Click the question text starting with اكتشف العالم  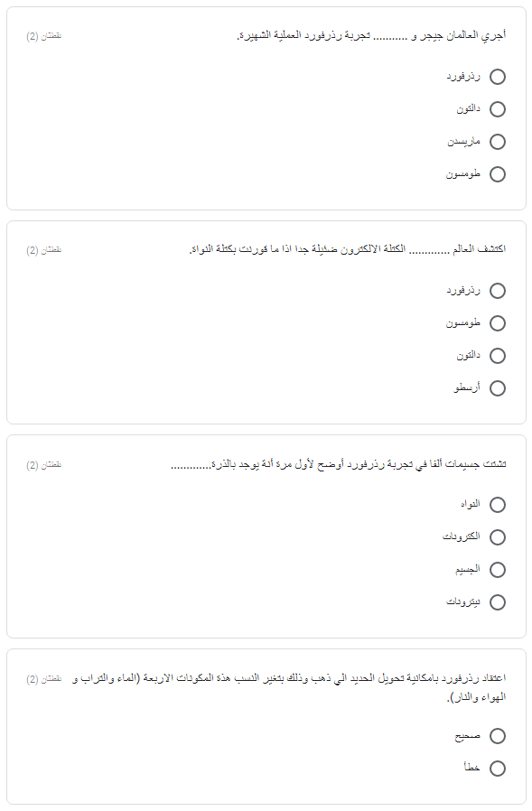pos(347,250)
